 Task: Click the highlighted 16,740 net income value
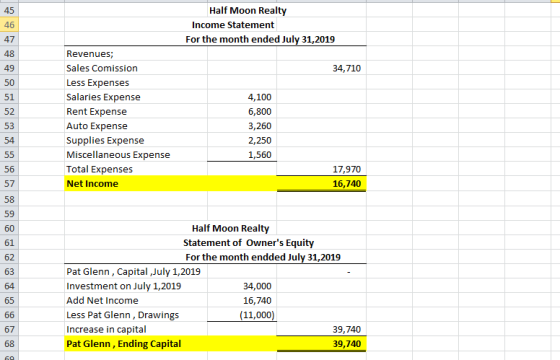click(346, 184)
